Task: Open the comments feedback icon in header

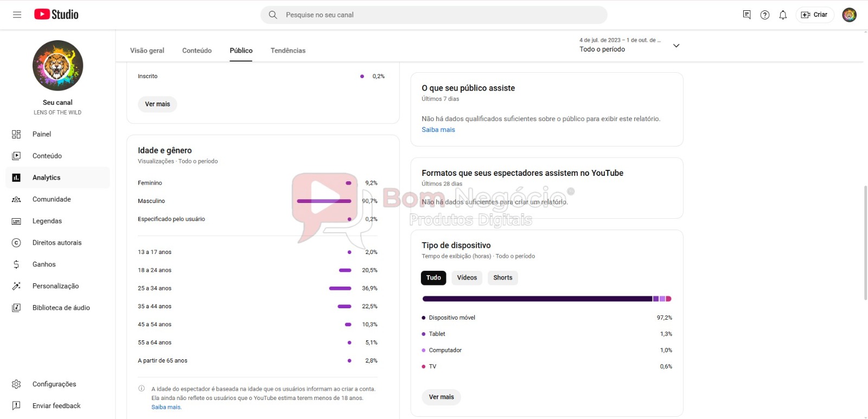Action: [x=747, y=15]
